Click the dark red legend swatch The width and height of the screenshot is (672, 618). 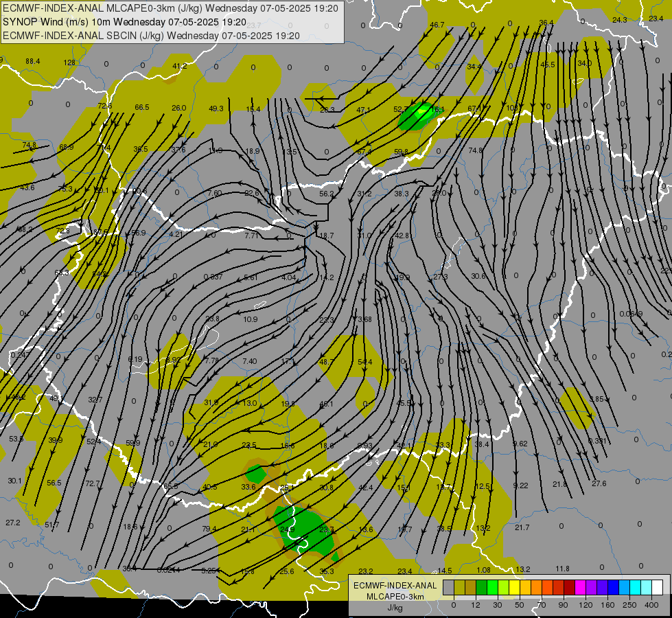coord(569,587)
